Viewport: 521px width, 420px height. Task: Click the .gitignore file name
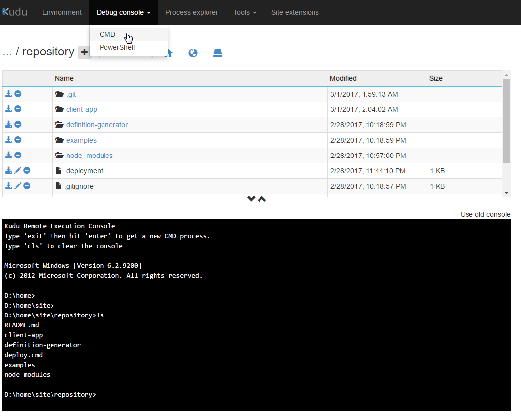(x=80, y=186)
